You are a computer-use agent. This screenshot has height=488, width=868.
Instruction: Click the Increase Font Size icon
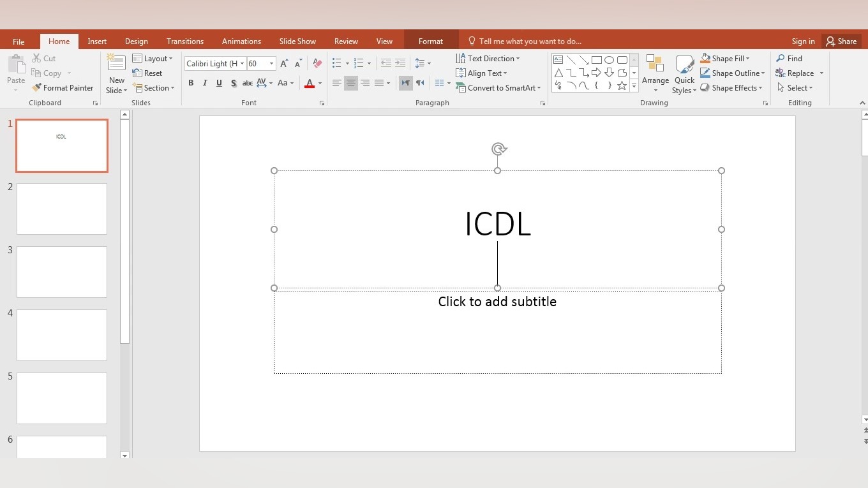point(284,63)
